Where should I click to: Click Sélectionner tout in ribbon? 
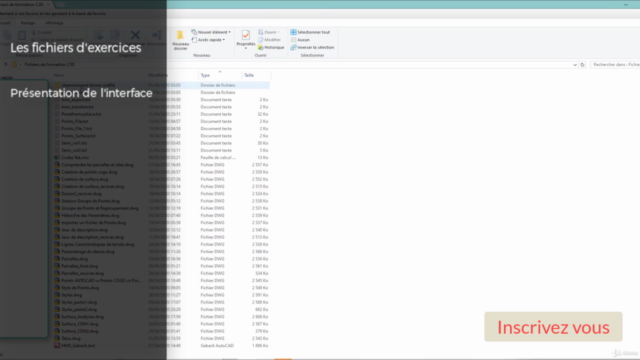click(310, 32)
